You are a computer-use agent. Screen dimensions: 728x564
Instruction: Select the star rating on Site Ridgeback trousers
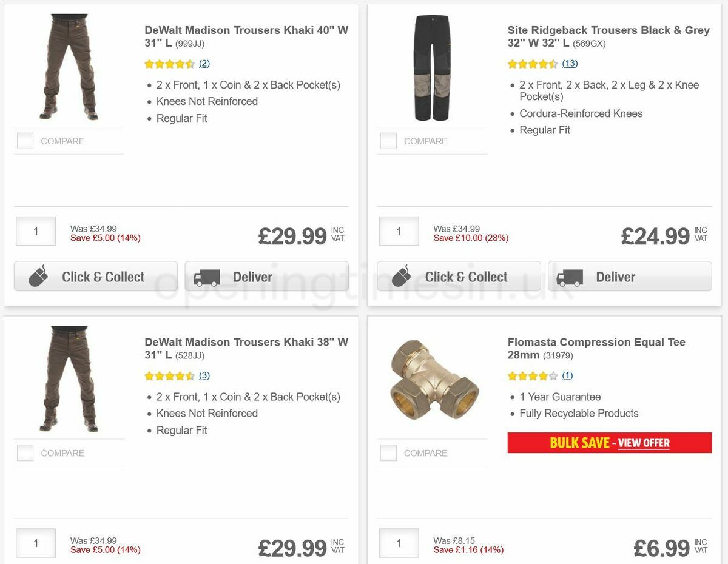[532, 63]
